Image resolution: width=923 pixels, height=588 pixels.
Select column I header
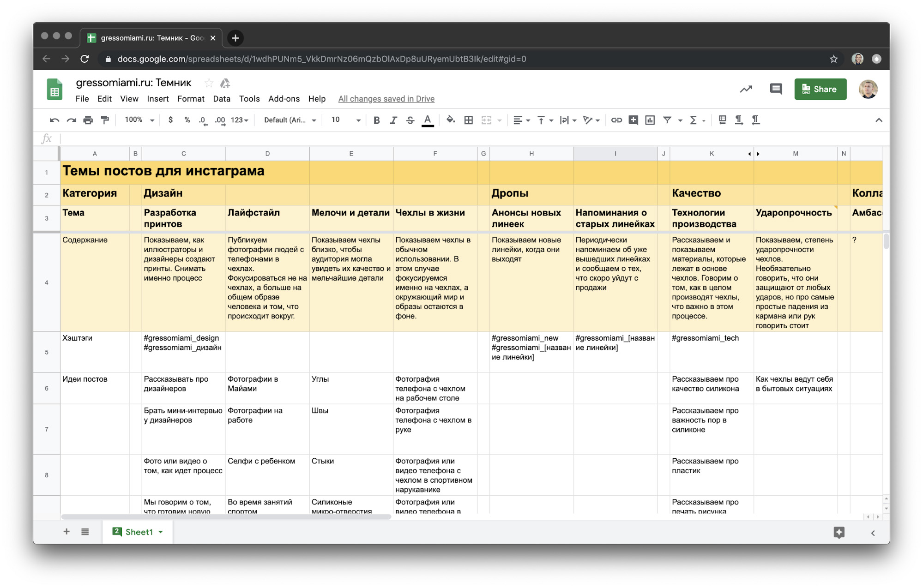pyautogui.click(x=615, y=154)
